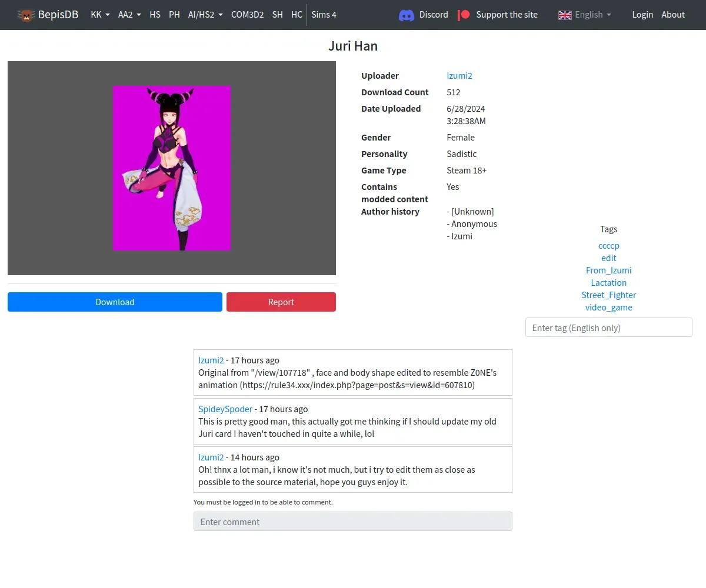This screenshot has height=588, width=706.
Task: Open the SH section
Action: tap(277, 15)
